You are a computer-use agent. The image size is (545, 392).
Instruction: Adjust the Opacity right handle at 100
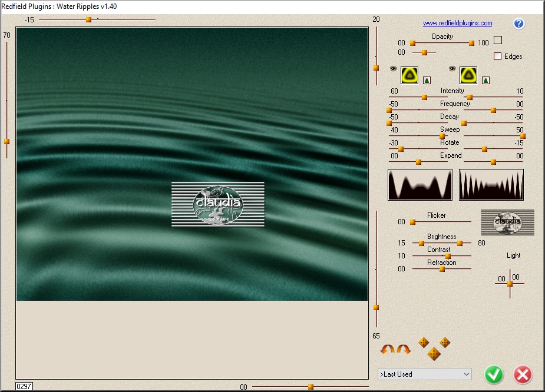pos(471,43)
